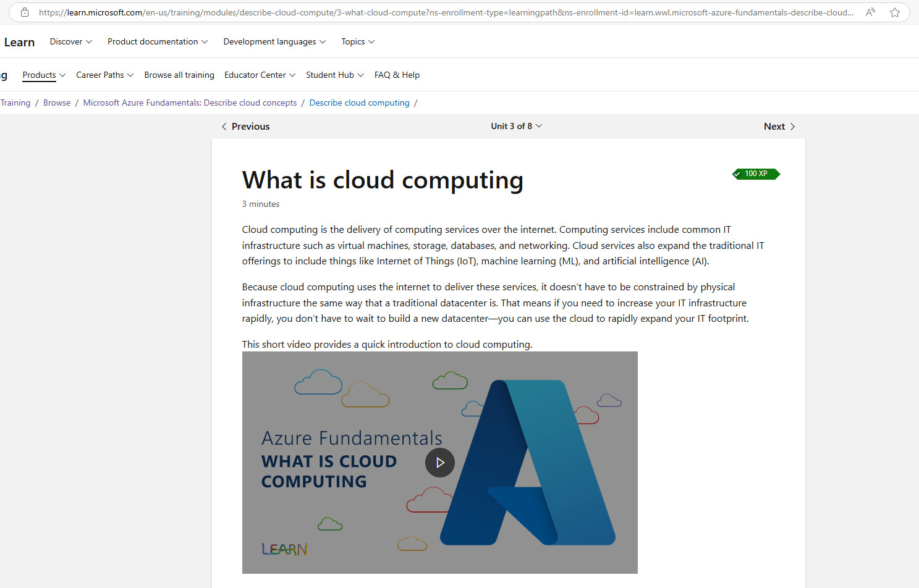Go to the Learn home link

pos(19,42)
